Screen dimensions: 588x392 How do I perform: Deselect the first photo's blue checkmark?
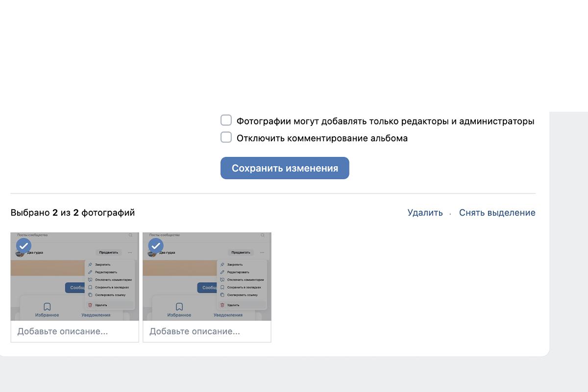23,246
